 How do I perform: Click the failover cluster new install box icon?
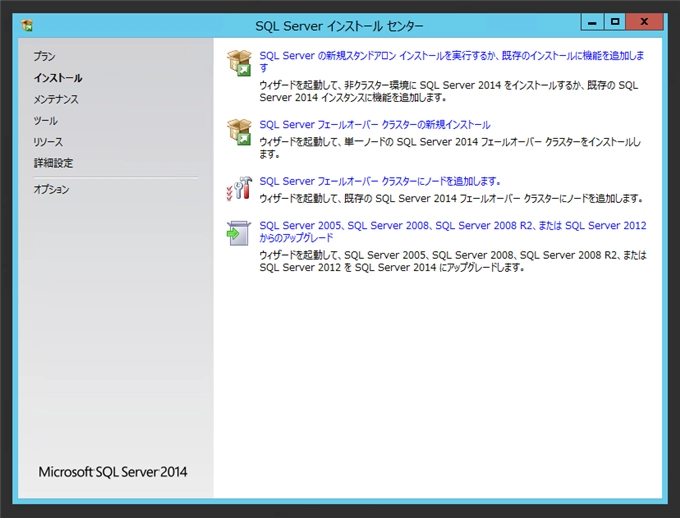click(239, 132)
